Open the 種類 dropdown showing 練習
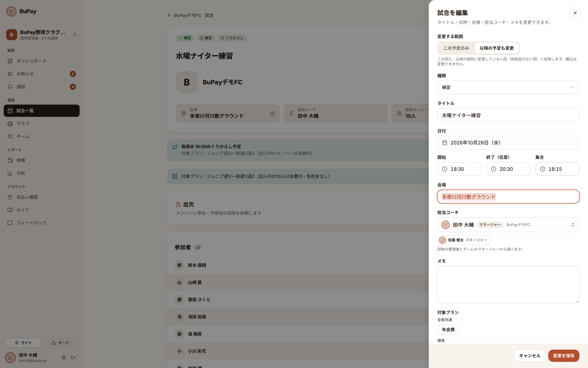588x368 pixels. coord(508,87)
